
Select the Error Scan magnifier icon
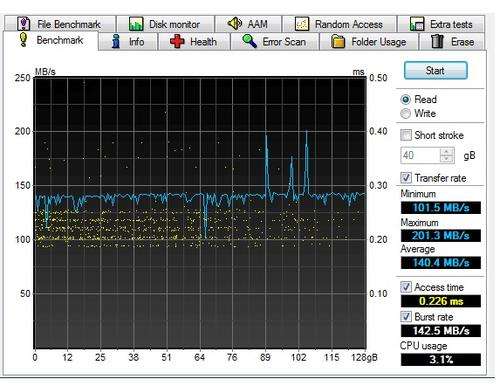click(x=249, y=41)
